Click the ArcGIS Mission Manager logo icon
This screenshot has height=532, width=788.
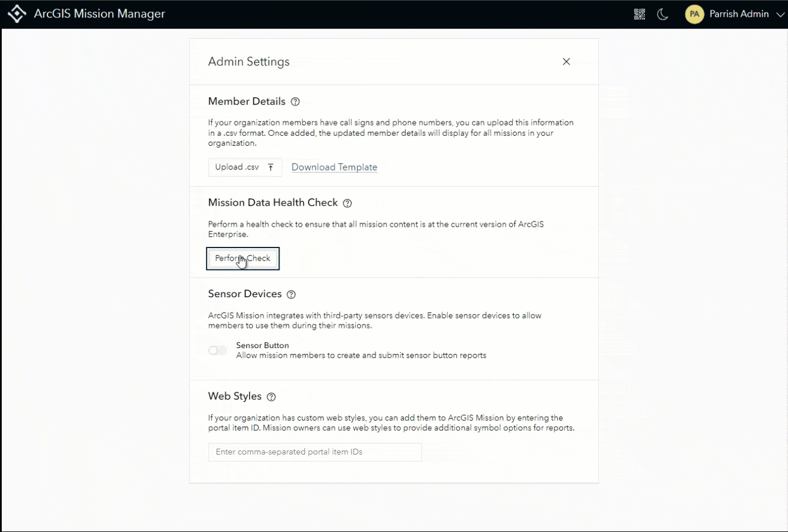pyautogui.click(x=16, y=14)
